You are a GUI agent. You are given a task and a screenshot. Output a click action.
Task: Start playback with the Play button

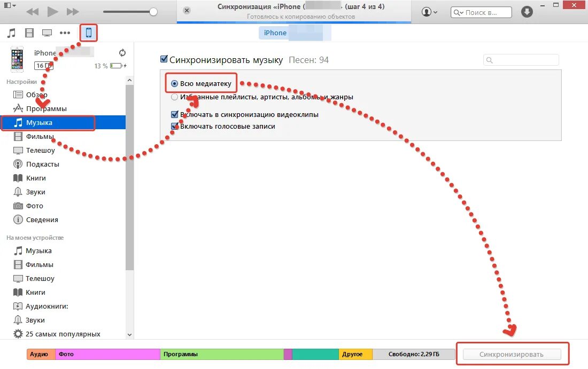52,12
